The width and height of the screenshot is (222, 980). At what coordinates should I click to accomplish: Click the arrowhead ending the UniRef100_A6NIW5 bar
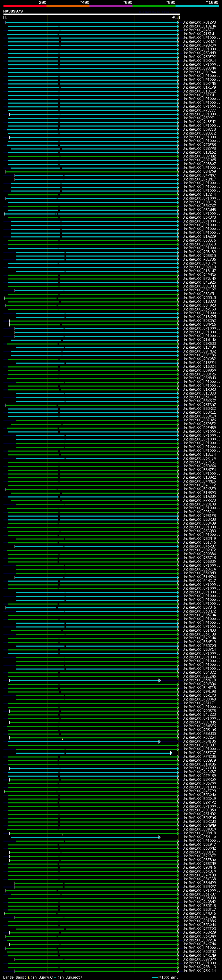[159, 742]
